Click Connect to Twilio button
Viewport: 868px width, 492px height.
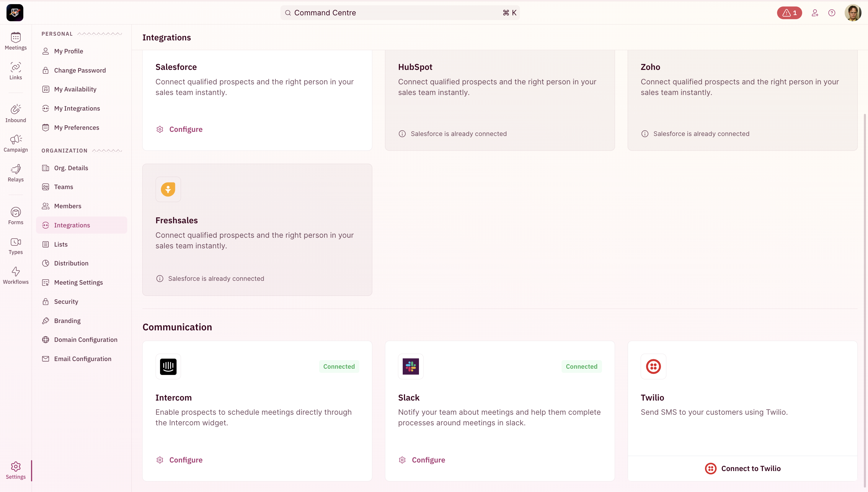(742, 468)
